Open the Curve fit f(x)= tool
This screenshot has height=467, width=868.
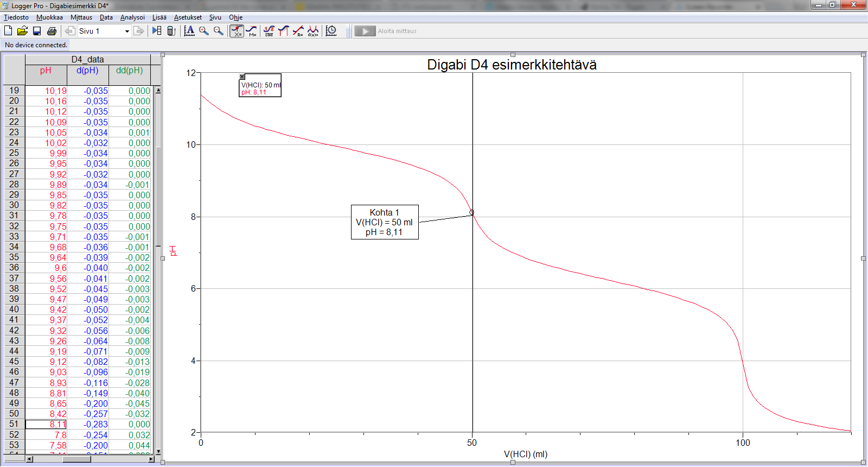coord(313,31)
